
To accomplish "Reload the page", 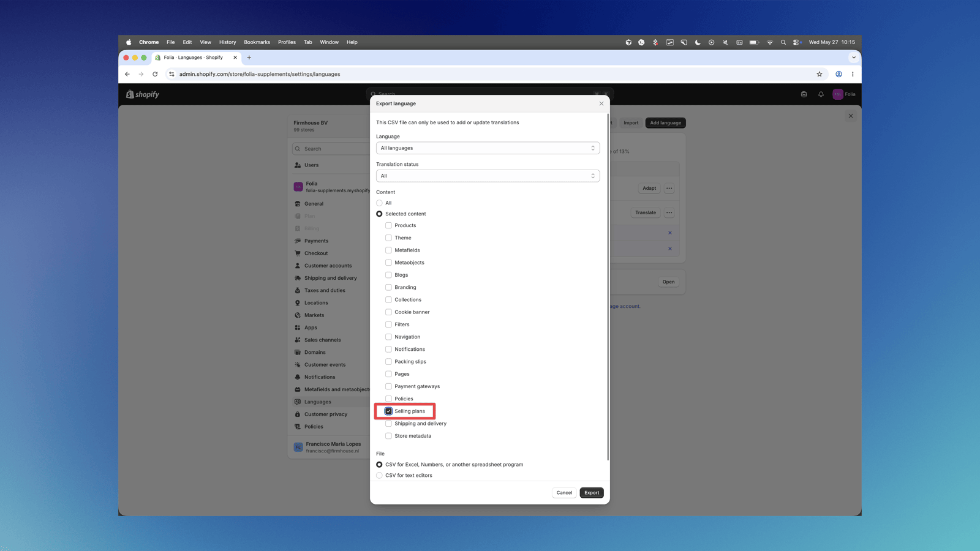I will [x=155, y=74].
